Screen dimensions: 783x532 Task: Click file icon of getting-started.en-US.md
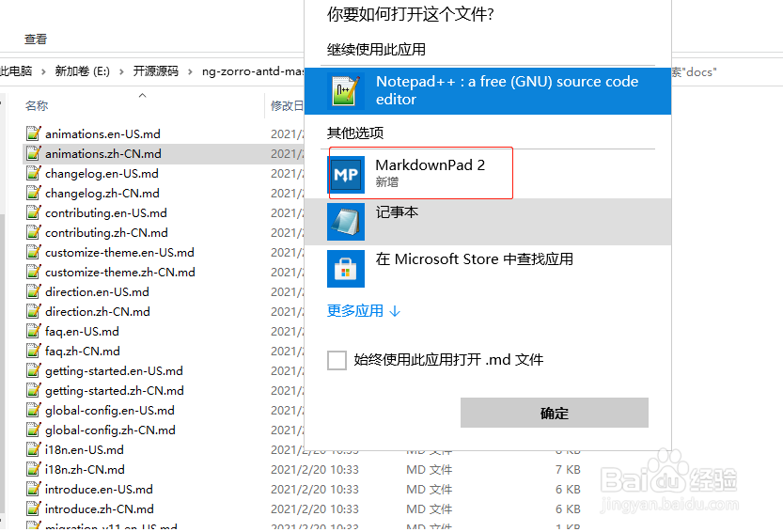tap(34, 370)
